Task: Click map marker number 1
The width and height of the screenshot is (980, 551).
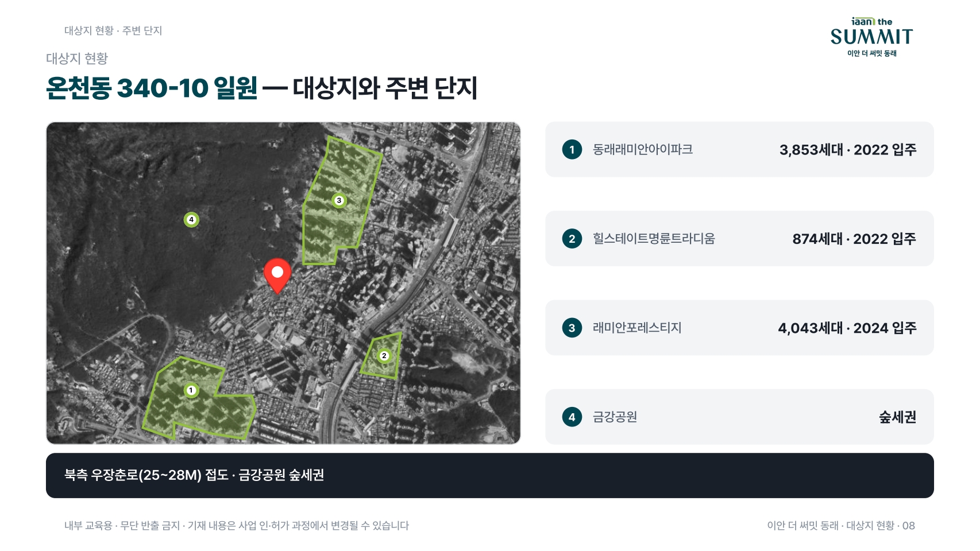Action: (191, 390)
